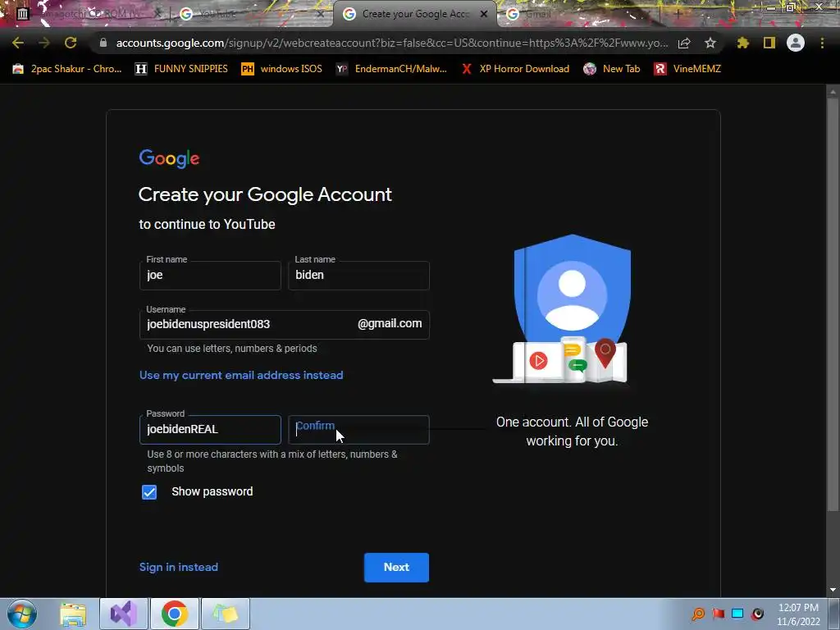
Task: Uncheck the Show password checkbox
Action: [x=149, y=492]
